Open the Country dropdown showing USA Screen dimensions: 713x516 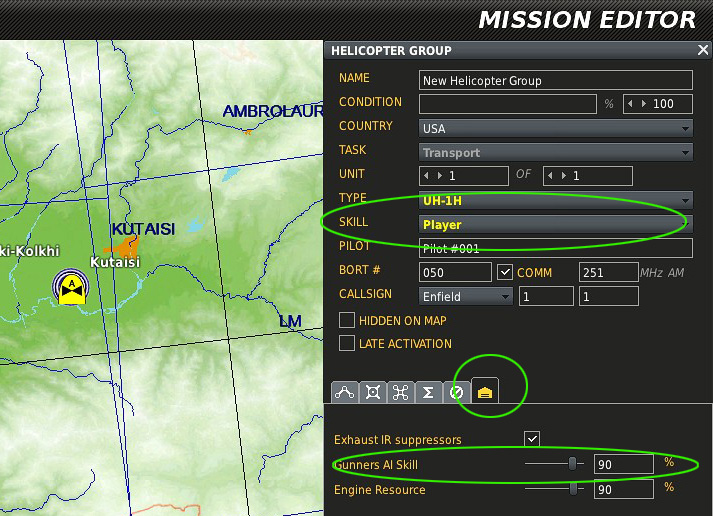(556, 128)
